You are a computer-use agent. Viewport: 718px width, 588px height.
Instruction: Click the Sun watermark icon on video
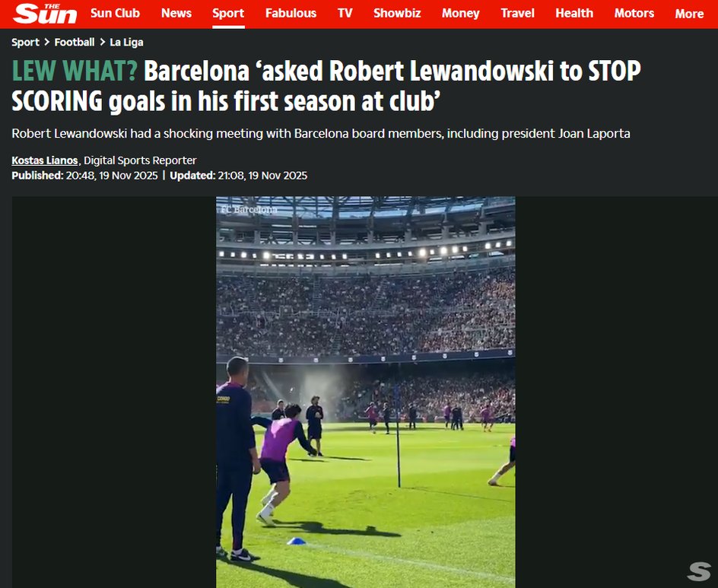tap(699, 571)
